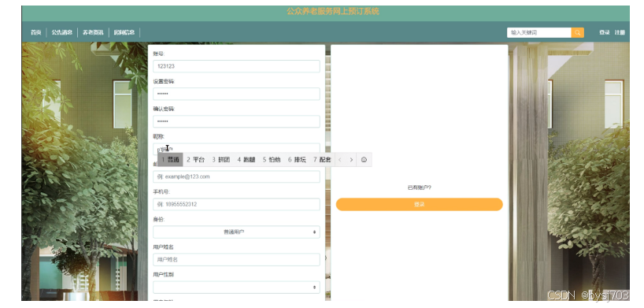
Task: Select IME candidate 6 排坛
Action: pyautogui.click(x=297, y=160)
